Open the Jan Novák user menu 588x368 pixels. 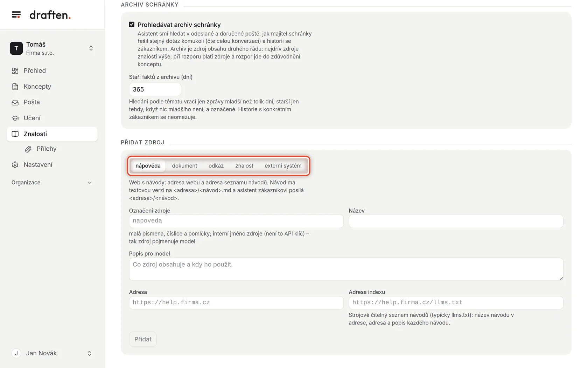[52, 353]
